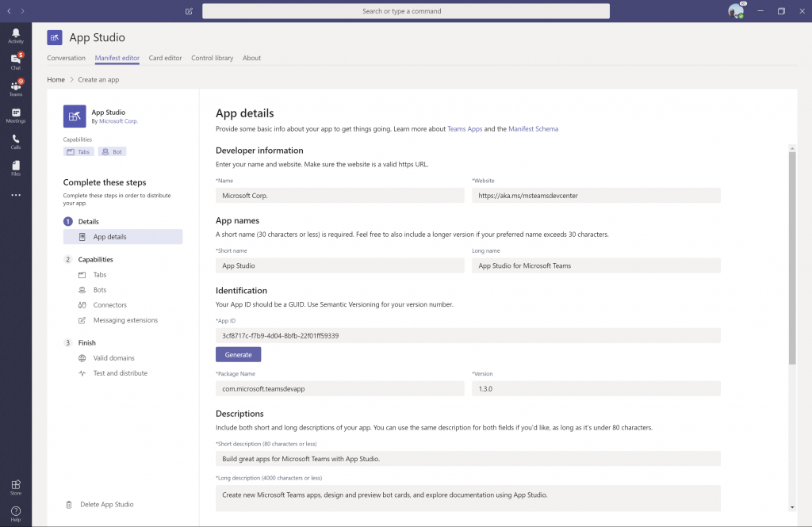The width and height of the screenshot is (812, 527).
Task: Click the Help icon
Action: [x=15, y=514]
